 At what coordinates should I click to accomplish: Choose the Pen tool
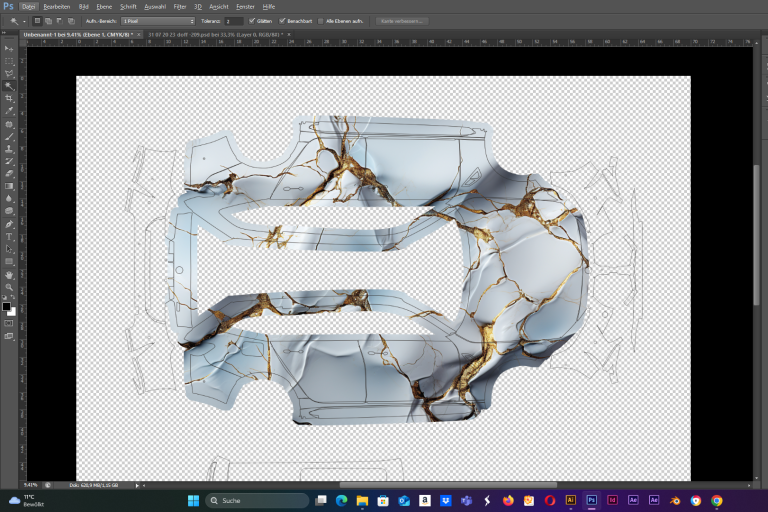(x=9, y=224)
